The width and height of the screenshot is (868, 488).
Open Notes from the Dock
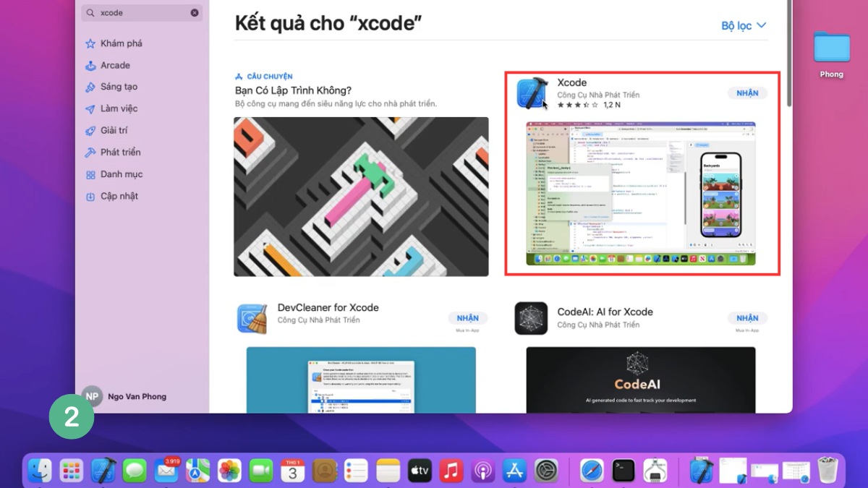pos(388,471)
